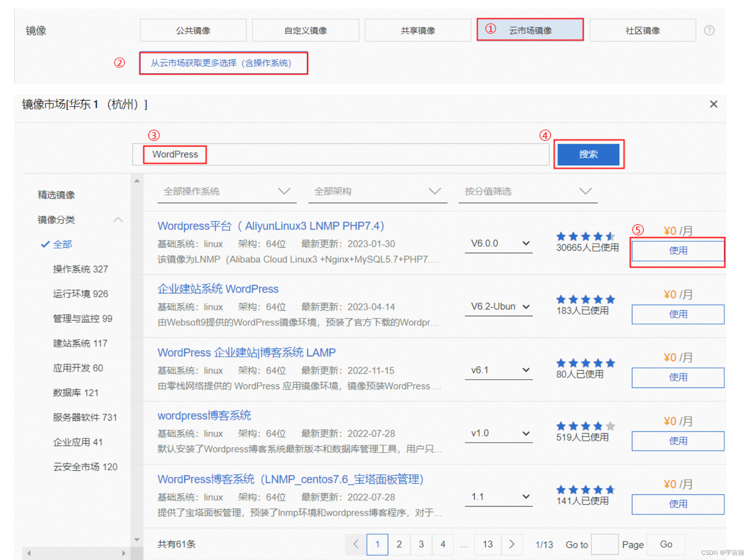Select the 公共镜像 tab
The width and height of the screenshot is (751, 560).
coord(193,30)
